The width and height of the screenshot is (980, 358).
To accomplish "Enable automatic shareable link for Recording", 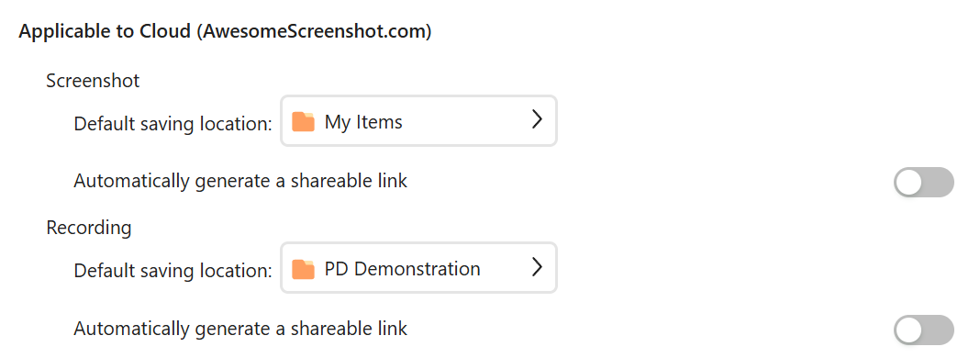I will click(924, 330).
